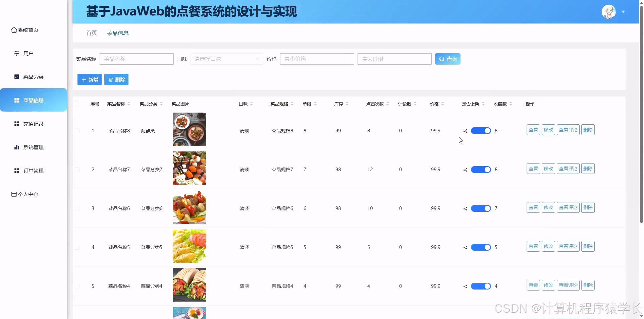The width and height of the screenshot is (644, 319).
Task: Open 个人中心 in the sidebar
Action: click(29, 194)
